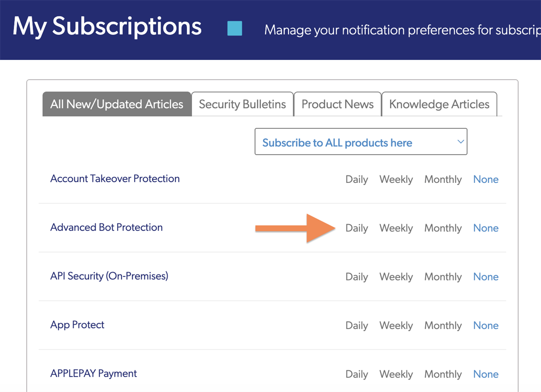Open the API Security (On-Premises) link
The height and width of the screenshot is (392, 541).
point(109,276)
